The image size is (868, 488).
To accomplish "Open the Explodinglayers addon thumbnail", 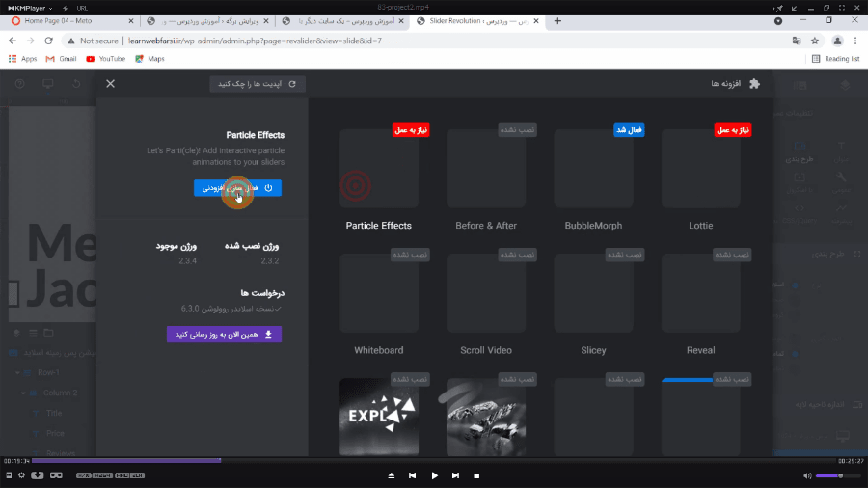I will [379, 417].
